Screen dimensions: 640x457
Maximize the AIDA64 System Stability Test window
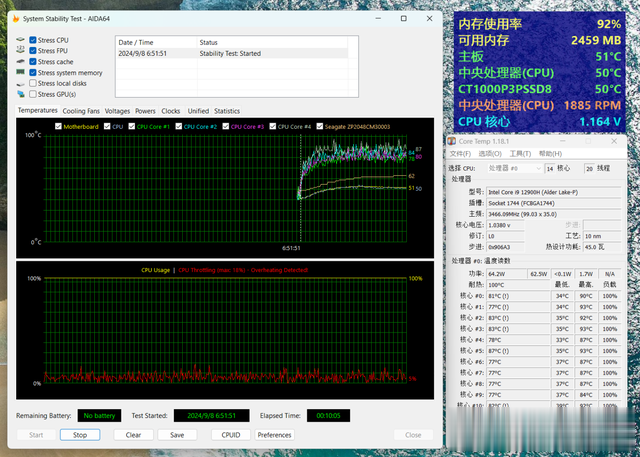(x=404, y=19)
